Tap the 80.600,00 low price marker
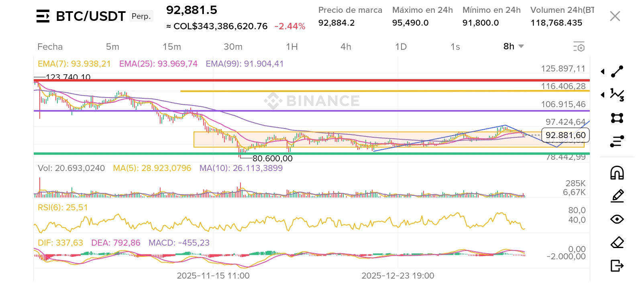 coord(272,159)
